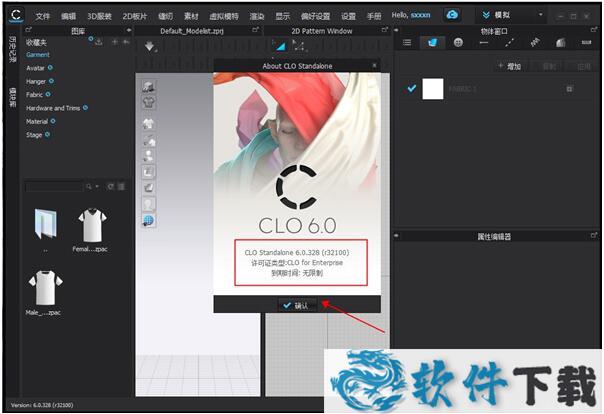Select the sphere icon tab in object browser
The height and width of the screenshot is (414, 604).
[x=458, y=43]
